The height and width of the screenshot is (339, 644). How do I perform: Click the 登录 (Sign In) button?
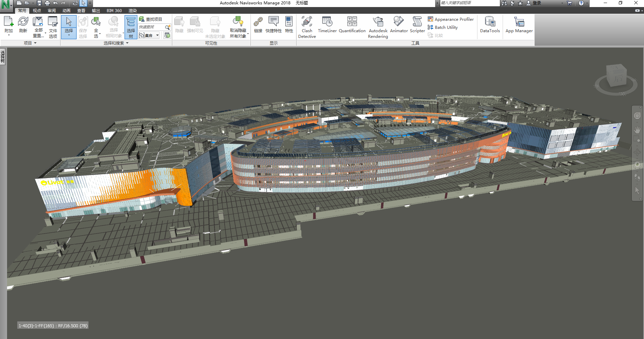(534, 3)
